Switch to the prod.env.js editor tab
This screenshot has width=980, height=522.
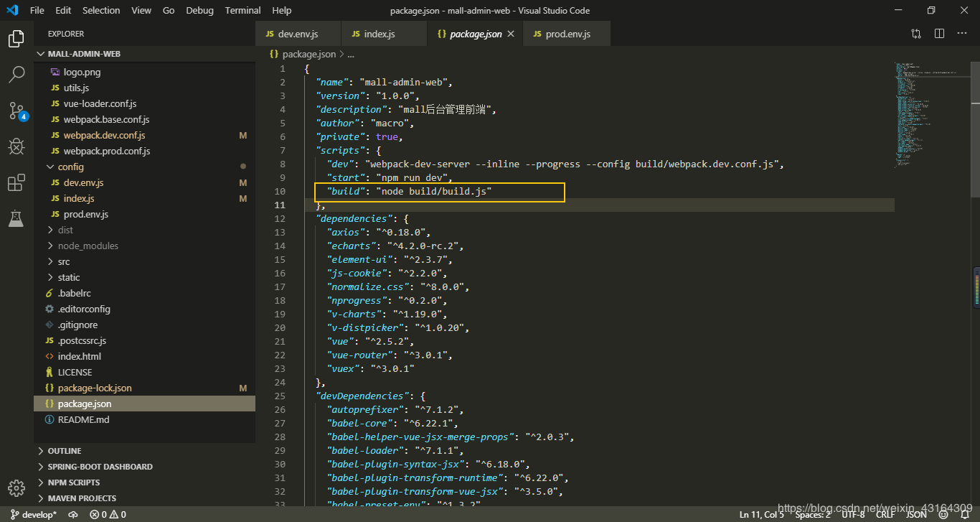coord(567,34)
